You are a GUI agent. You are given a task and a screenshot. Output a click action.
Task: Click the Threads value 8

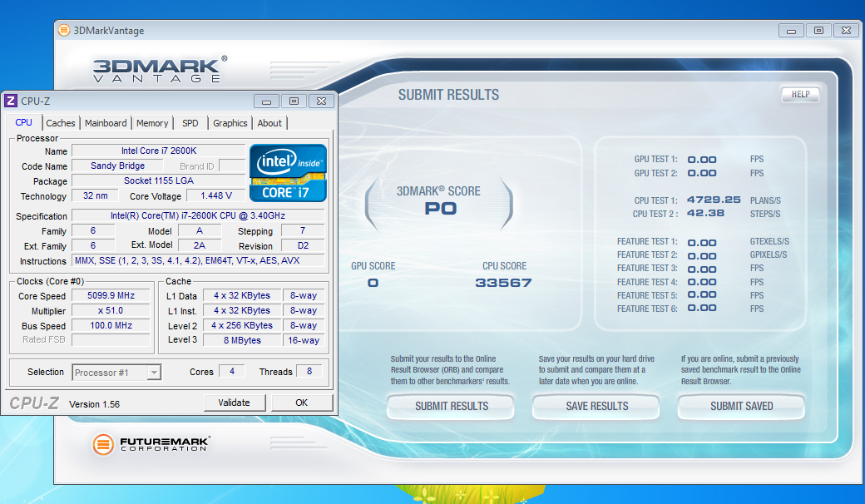coord(309,371)
